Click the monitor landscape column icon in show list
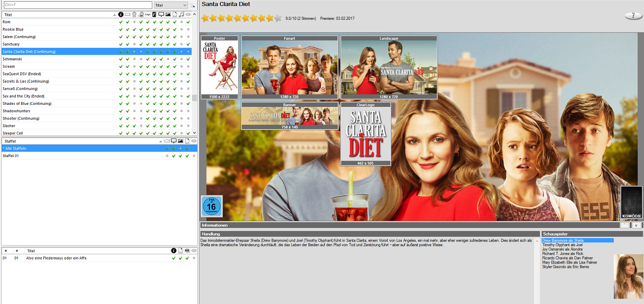 pyautogui.click(x=161, y=15)
